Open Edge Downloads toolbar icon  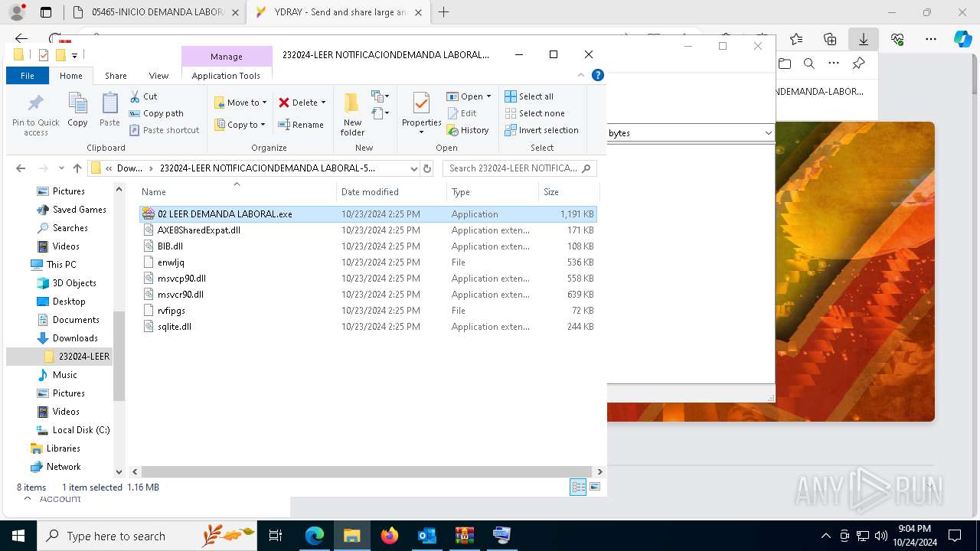click(x=863, y=39)
